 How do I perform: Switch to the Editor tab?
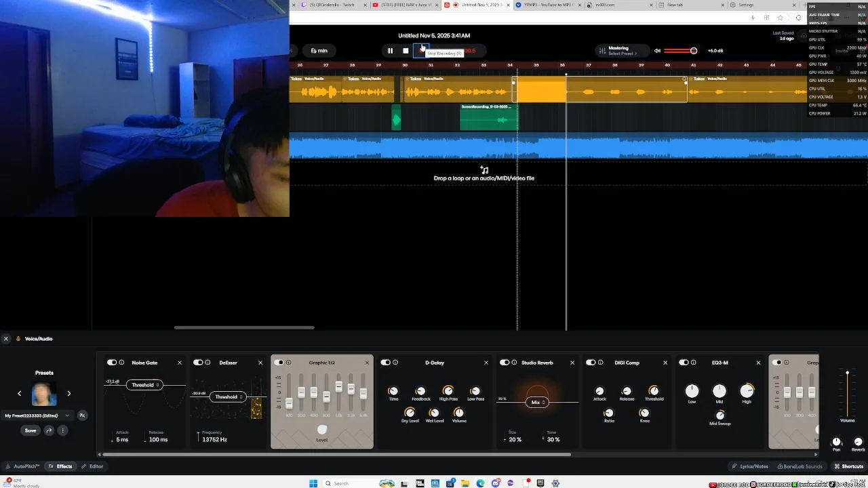click(92, 466)
